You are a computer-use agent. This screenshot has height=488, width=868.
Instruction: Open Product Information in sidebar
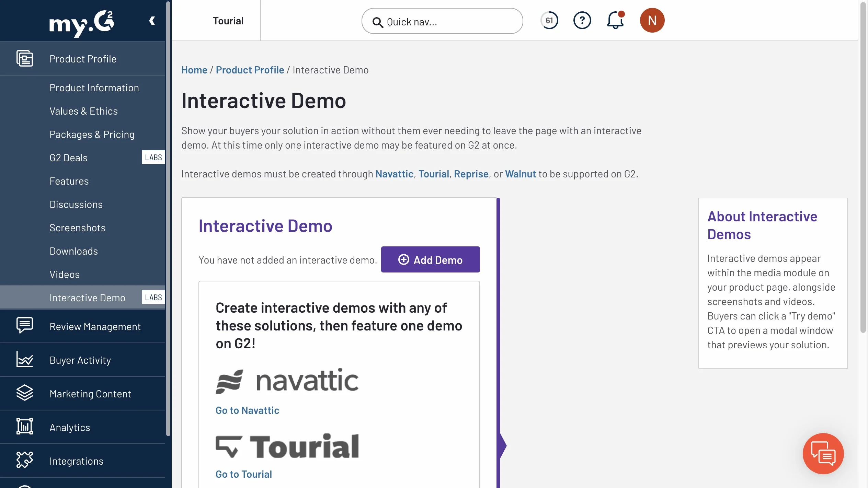point(94,88)
